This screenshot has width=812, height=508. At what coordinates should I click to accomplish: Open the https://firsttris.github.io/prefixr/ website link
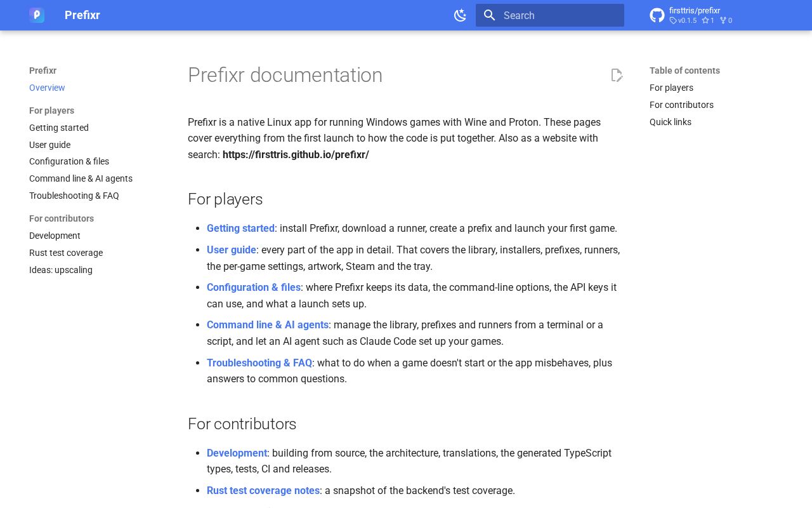(x=296, y=154)
